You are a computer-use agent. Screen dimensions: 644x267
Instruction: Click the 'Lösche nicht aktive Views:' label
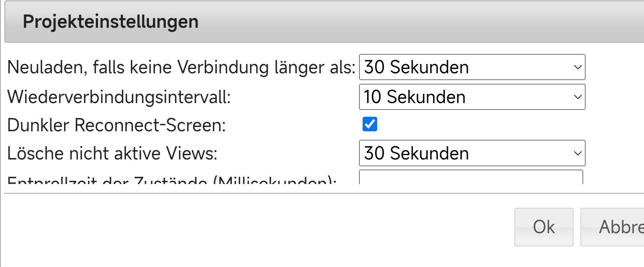point(112,153)
